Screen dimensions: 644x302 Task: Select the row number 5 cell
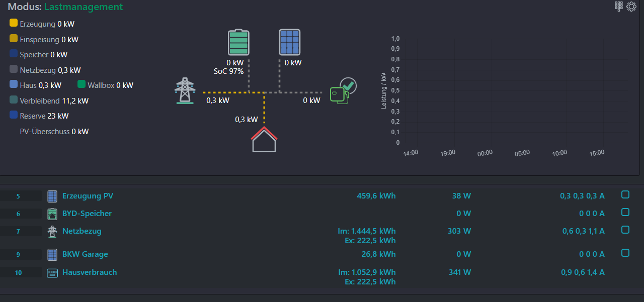click(x=21, y=196)
